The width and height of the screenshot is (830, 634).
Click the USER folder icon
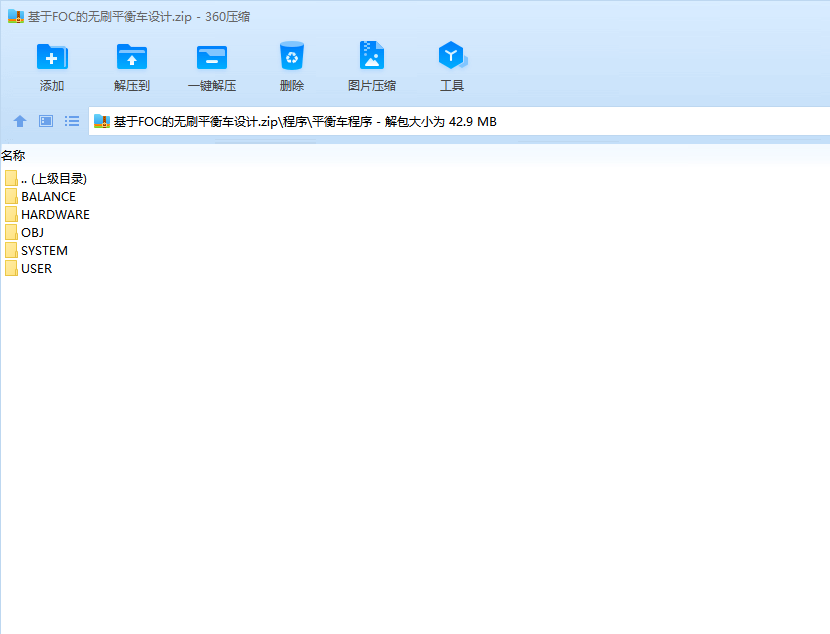[11, 268]
